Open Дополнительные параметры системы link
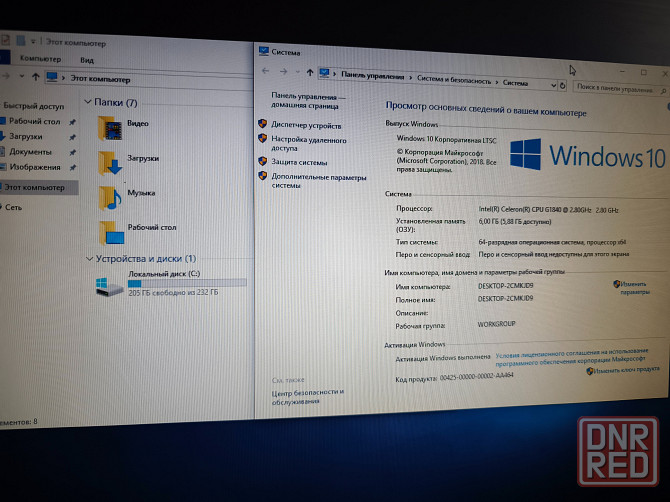Image resolution: width=670 pixels, height=502 pixels. (319, 181)
